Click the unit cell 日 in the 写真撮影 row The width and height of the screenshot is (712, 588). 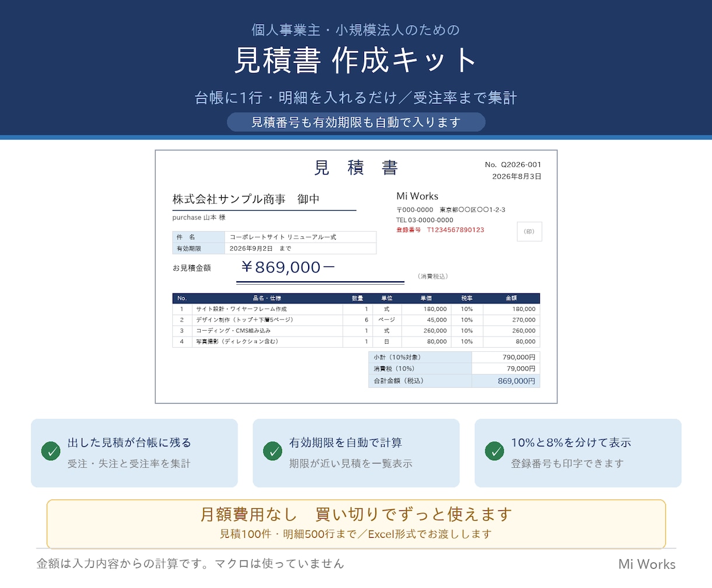pyautogui.click(x=387, y=341)
